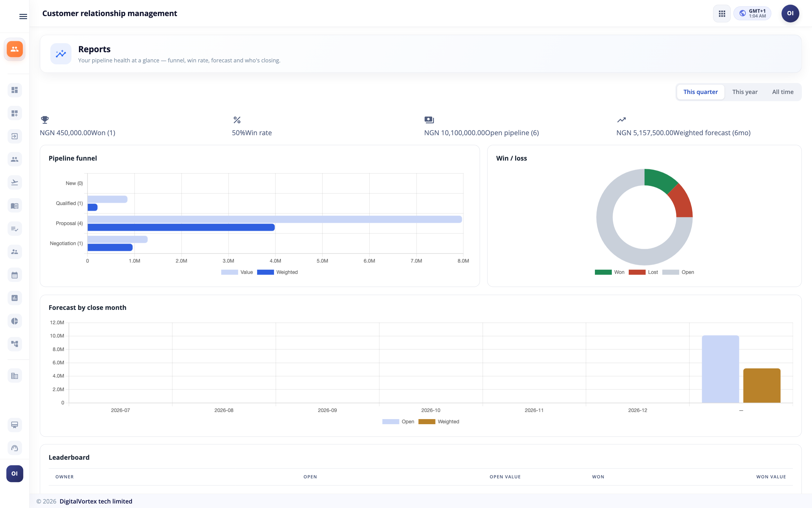The height and width of the screenshot is (508, 812).
Task: Click the orange CRM people icon
Action: pos(15,49)
